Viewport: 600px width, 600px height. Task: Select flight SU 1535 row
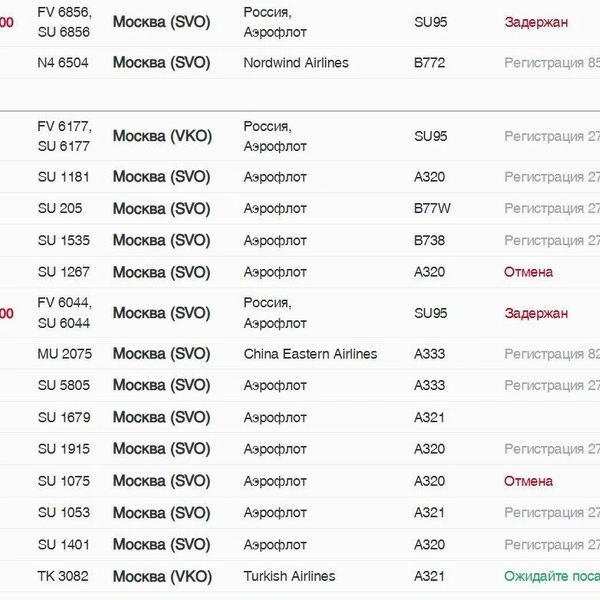(300, 241)
